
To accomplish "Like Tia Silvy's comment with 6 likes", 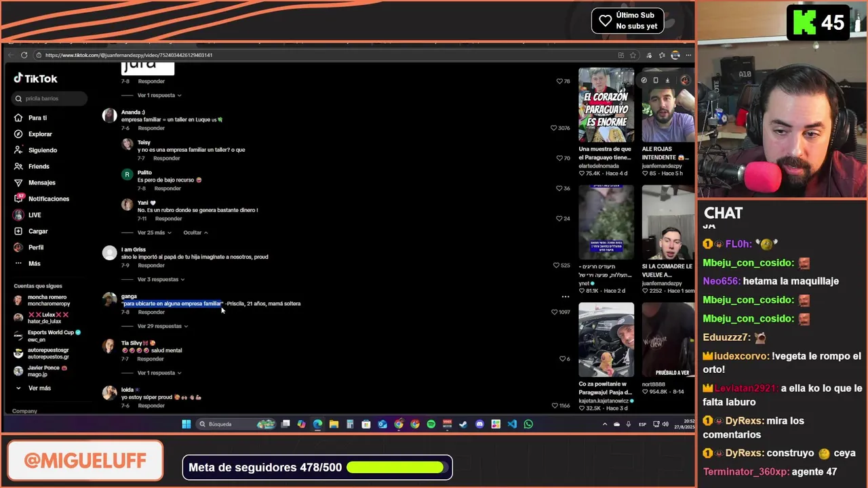I will [x=562, y=359].
